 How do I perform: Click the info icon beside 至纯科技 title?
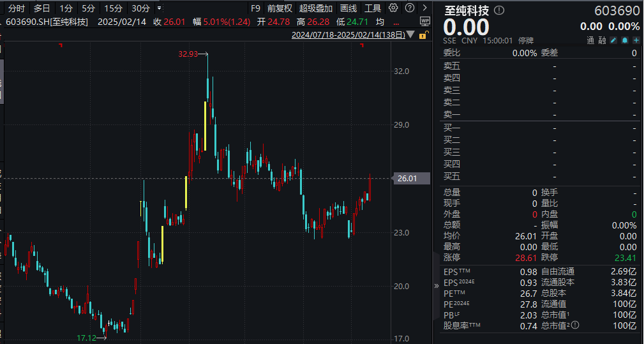499,11
